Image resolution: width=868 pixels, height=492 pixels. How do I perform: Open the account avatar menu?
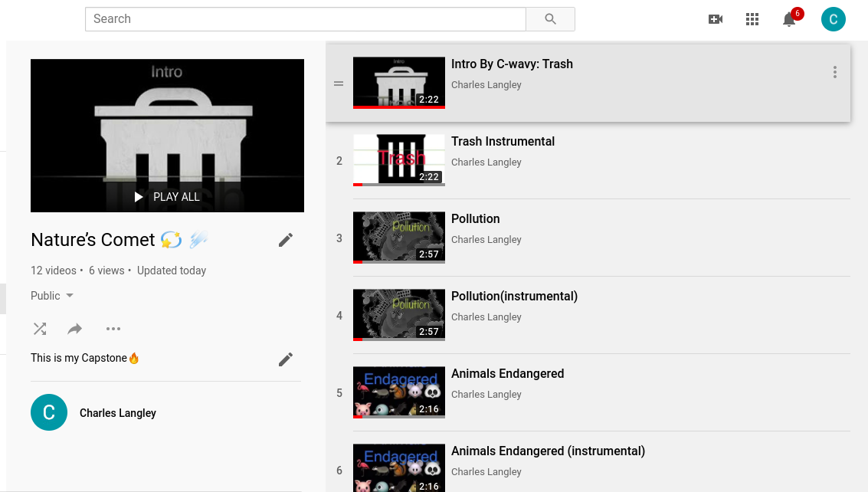point(833,19)
